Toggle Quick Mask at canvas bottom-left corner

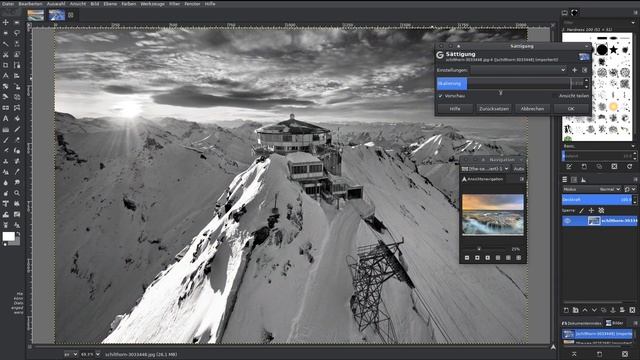pos(30,347)
